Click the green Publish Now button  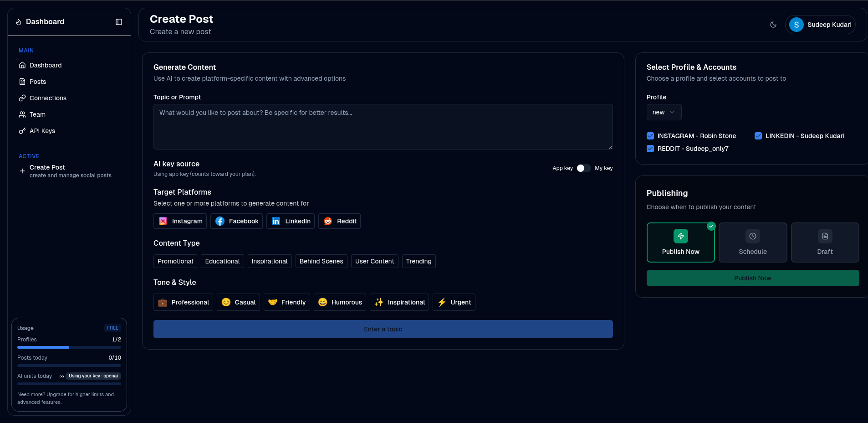[x=752, y=278]
